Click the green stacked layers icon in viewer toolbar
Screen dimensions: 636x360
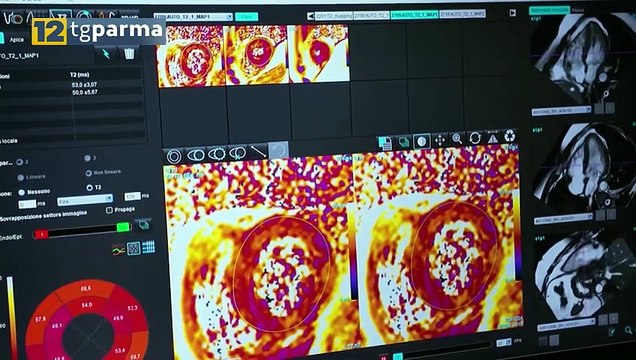click(404, 142)
